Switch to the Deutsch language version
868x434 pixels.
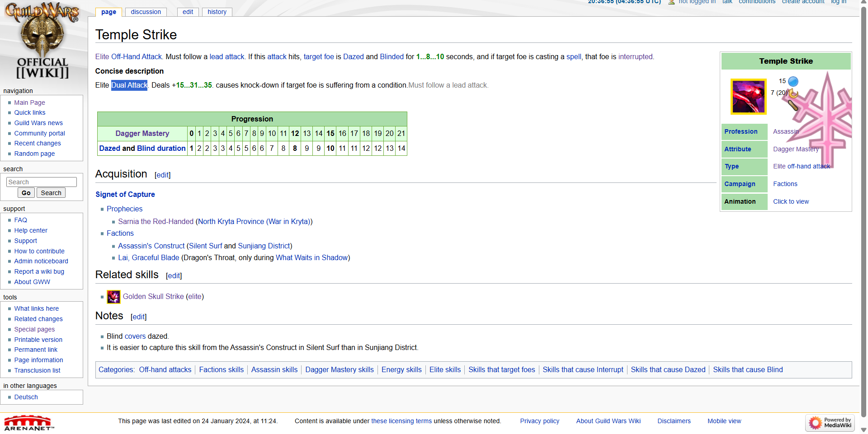pyautogui.click(x=26, y=397)
